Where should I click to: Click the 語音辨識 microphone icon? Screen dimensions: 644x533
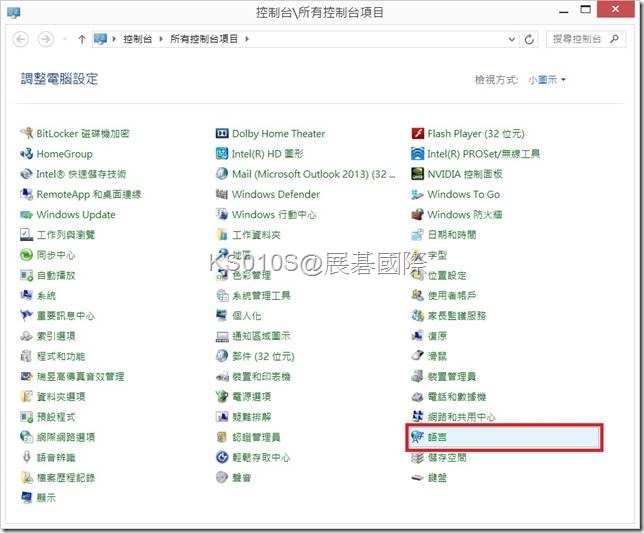[27, 457]
